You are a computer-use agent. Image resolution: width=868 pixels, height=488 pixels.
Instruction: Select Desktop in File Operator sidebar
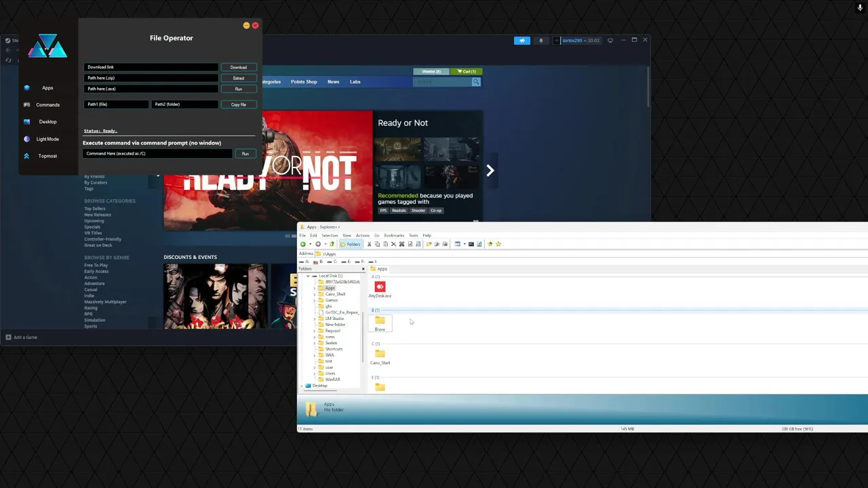coord(47,121)
